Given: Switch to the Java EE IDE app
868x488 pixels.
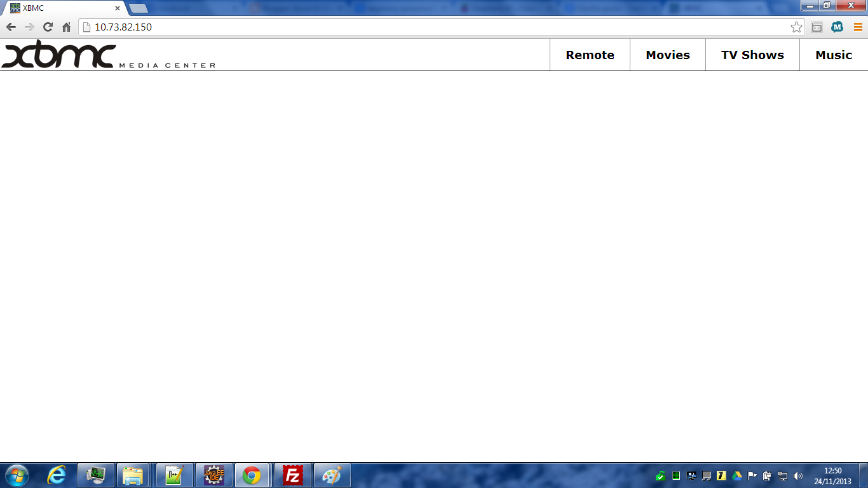Looking at the screenshot, I should pos(214,475).
